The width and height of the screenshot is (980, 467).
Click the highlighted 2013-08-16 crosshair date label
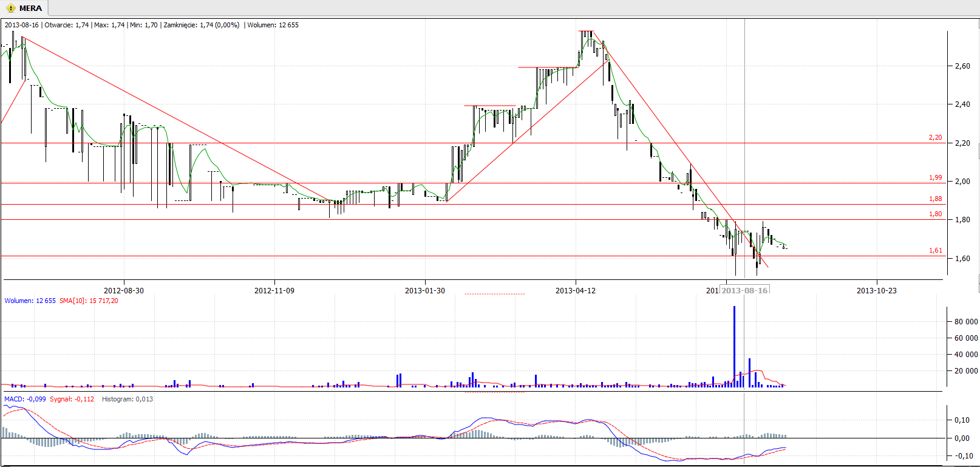[x=744, y=290]
